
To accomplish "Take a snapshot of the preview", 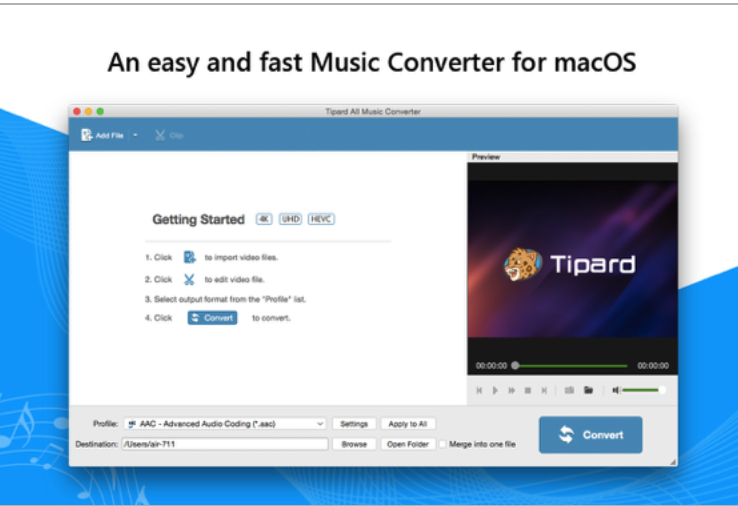I will click(570, 390).
